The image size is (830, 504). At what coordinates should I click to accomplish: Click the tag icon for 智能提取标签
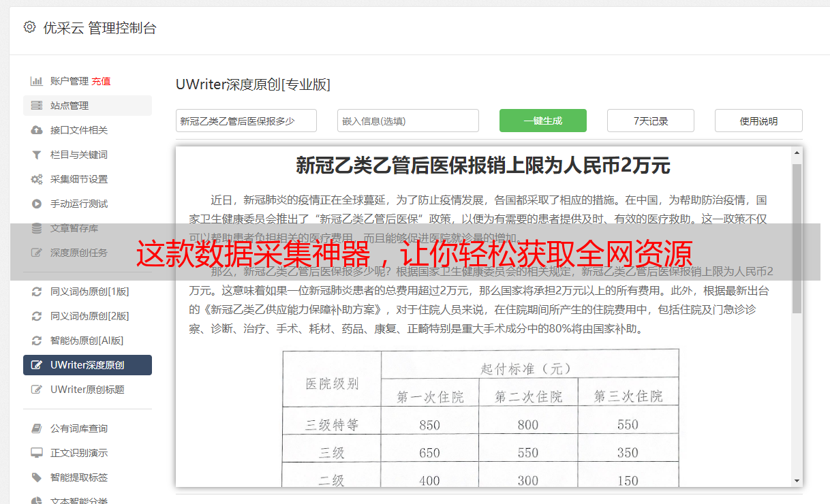[x=36, y=477]
